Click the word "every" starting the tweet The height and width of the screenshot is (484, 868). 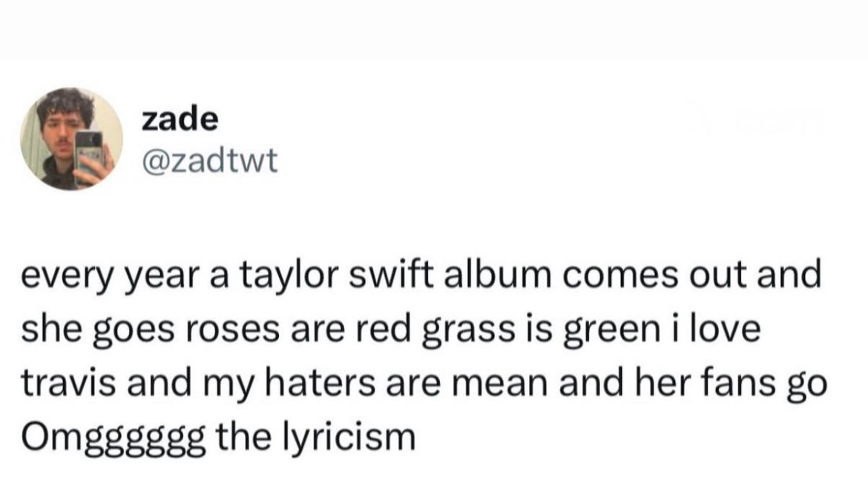pyautogui.click(x=64, y=276)
